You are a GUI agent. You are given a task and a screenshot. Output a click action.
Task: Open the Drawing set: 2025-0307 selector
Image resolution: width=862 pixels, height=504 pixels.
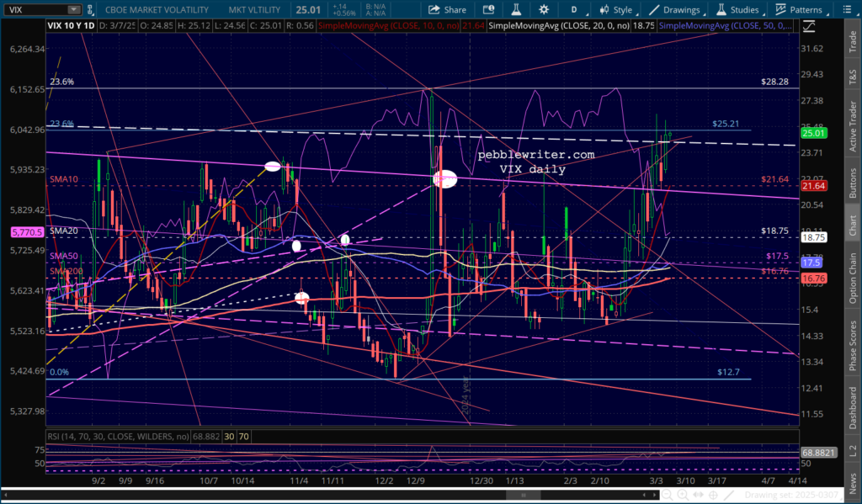[791, 496]
